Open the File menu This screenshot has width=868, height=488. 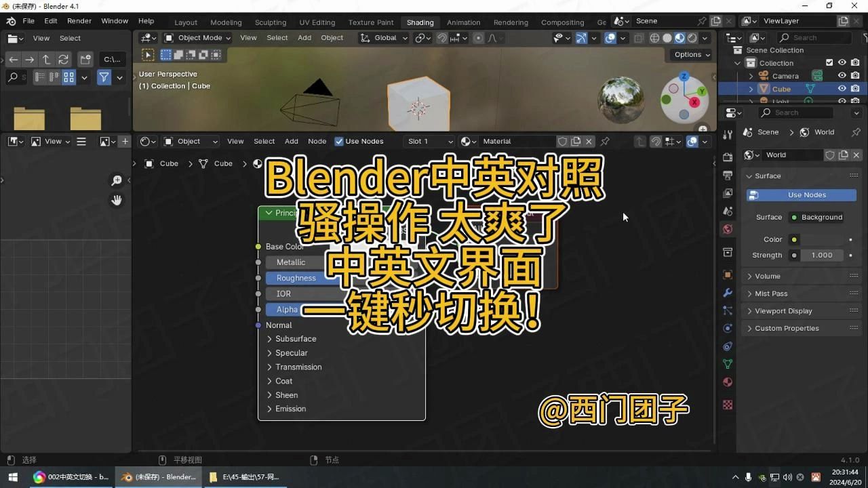tap(28, 21)
